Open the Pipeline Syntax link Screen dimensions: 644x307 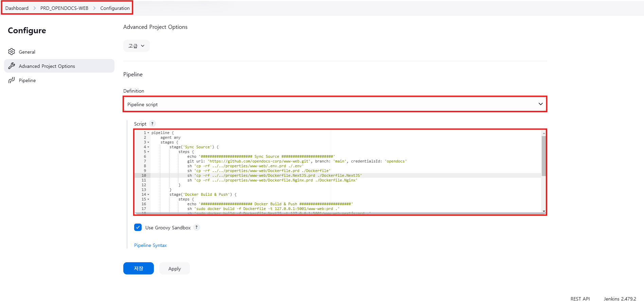coord(150,245)
